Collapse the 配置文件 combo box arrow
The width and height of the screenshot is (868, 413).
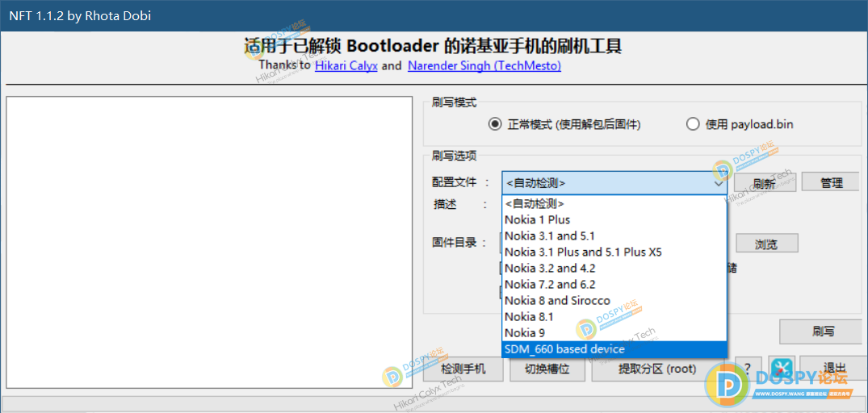click(719, 182)
